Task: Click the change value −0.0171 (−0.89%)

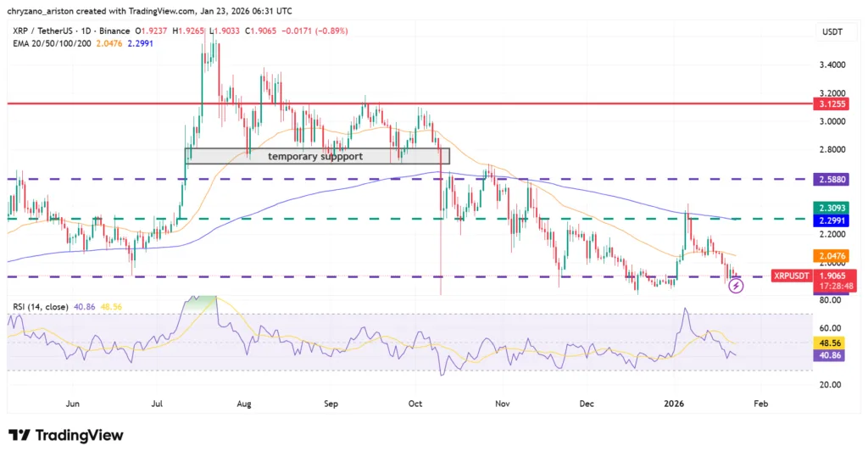Action: point(314,31)
